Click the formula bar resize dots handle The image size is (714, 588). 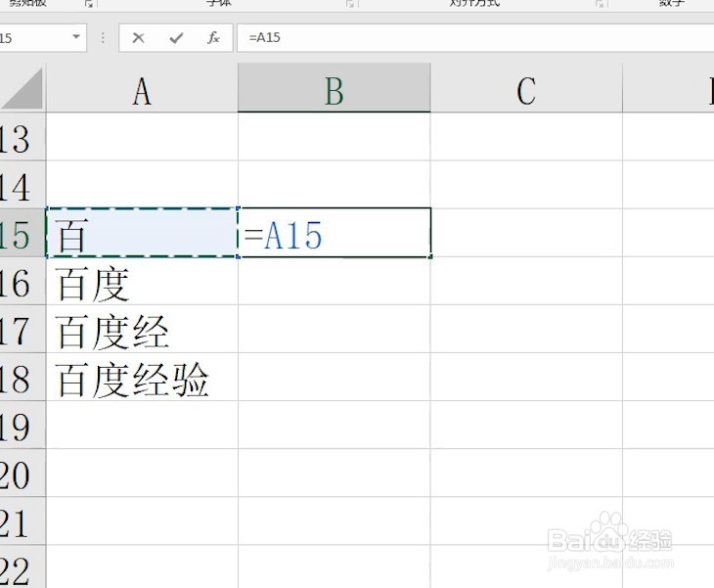103,38
